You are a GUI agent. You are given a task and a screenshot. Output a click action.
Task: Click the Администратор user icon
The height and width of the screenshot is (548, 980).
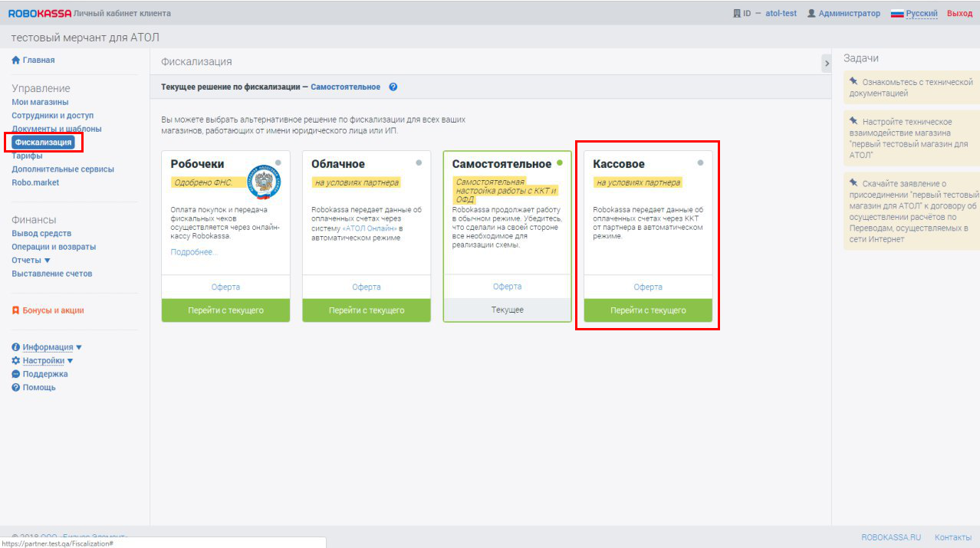coord(811,13)
